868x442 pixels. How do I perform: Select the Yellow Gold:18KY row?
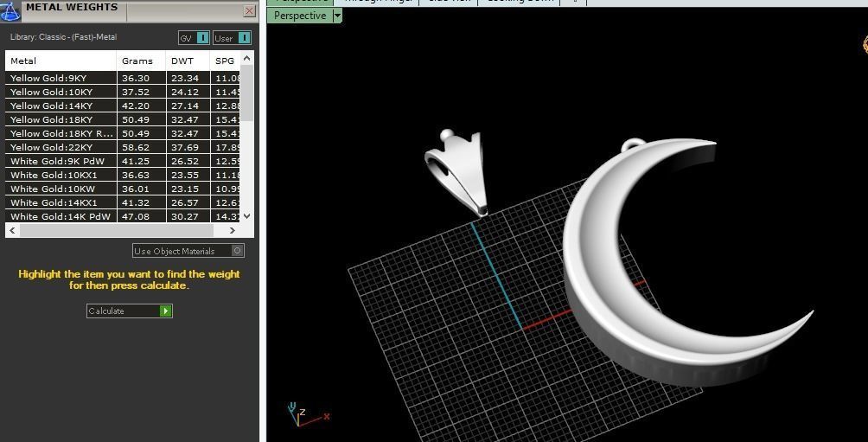(123, 119)
